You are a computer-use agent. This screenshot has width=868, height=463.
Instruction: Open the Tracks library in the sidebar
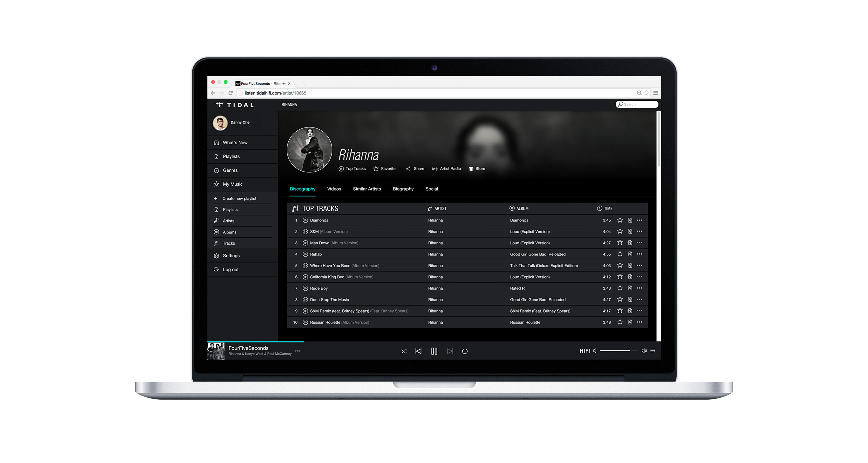click(229, 243)
